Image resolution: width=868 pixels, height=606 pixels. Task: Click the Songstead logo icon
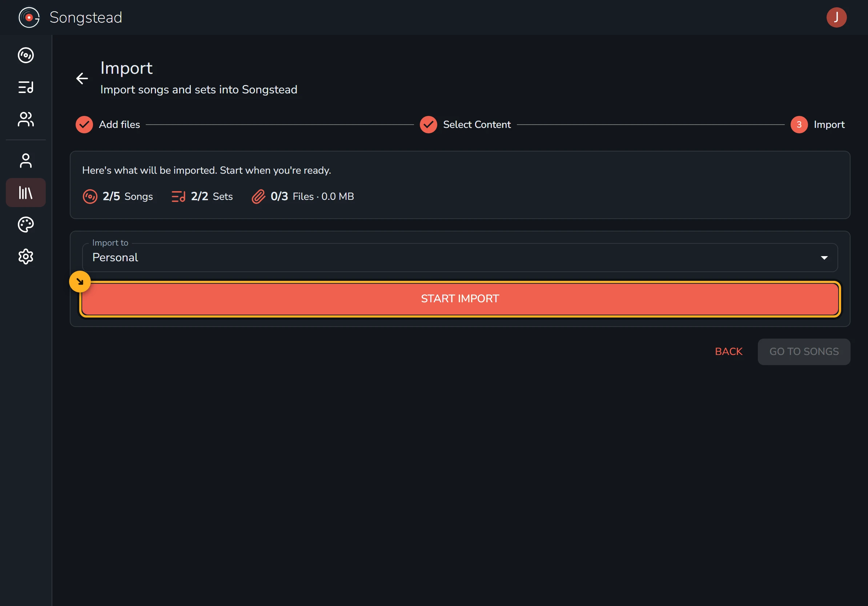[29, 17]
